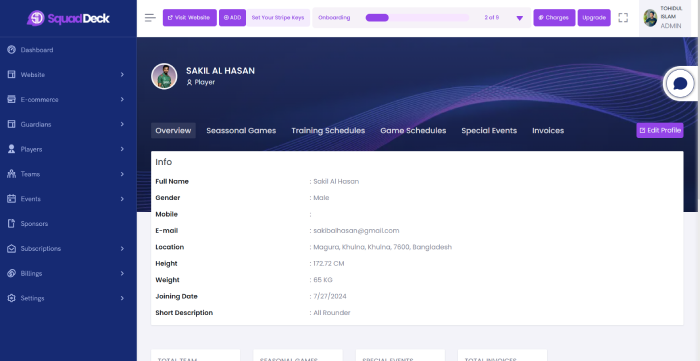Viewport: 700px width, 361px height.
Task: Expand the Guardians submenu chevron
Action: point(122,124)
